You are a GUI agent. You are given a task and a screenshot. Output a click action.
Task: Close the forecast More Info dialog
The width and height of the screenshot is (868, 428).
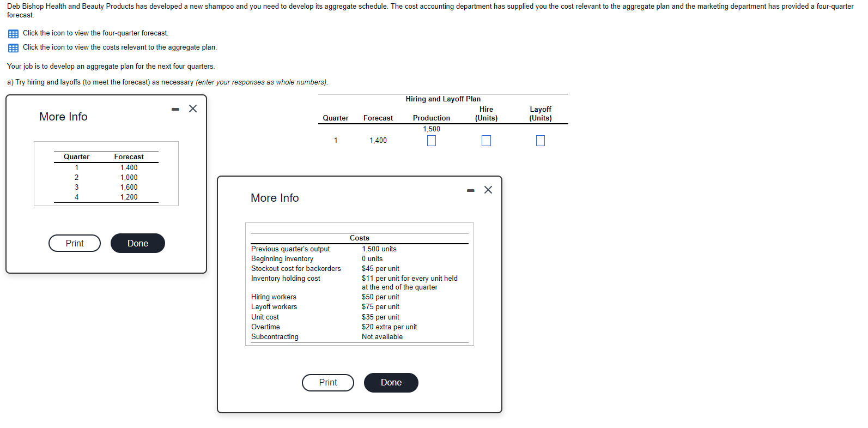coord(193,108)
